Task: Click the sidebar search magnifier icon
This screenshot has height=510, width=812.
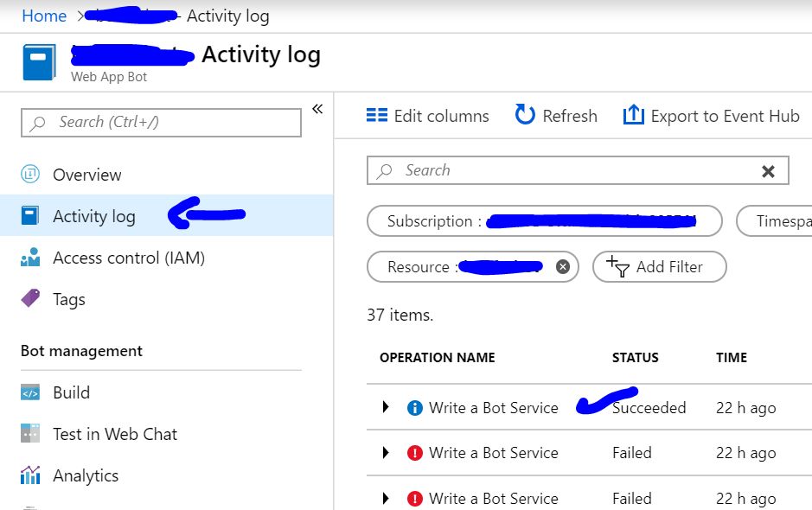Action: coord(37,124)
